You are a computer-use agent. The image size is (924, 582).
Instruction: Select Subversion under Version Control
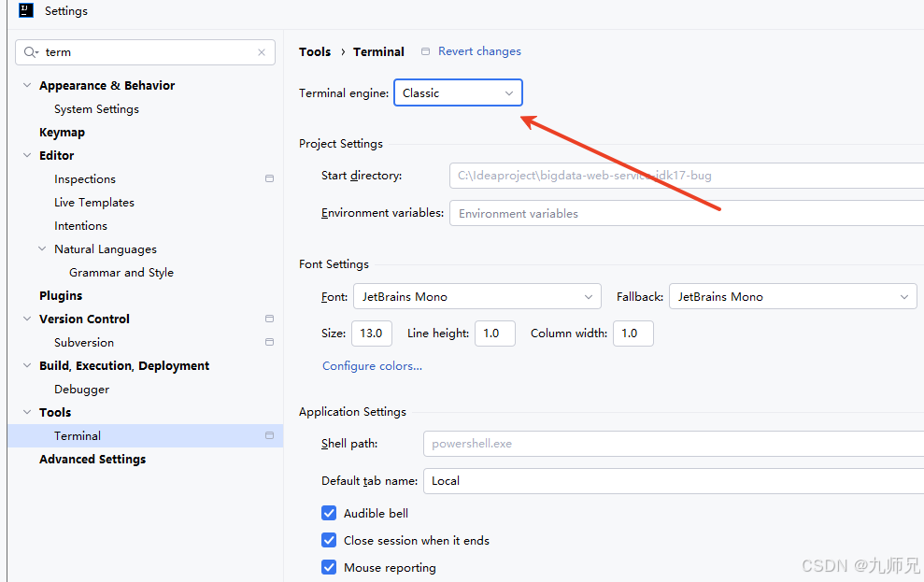pos(84,342)
